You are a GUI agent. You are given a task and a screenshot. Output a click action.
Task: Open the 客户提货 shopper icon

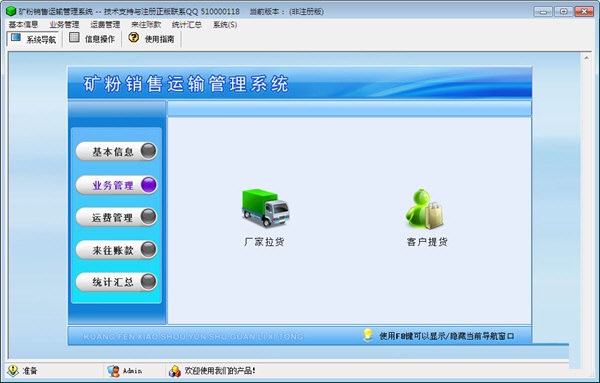click(x=425, y=209)
